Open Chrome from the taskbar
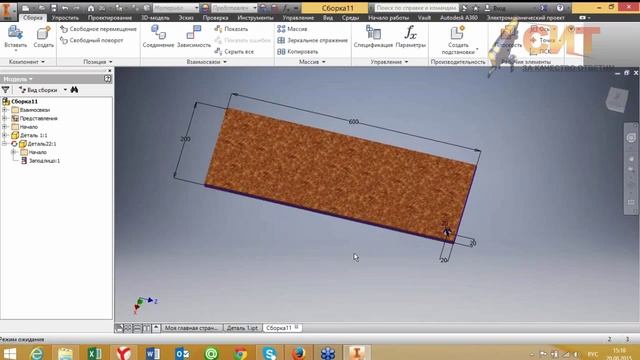The width and height of the screenshot is (640, 360). [240, 353]
